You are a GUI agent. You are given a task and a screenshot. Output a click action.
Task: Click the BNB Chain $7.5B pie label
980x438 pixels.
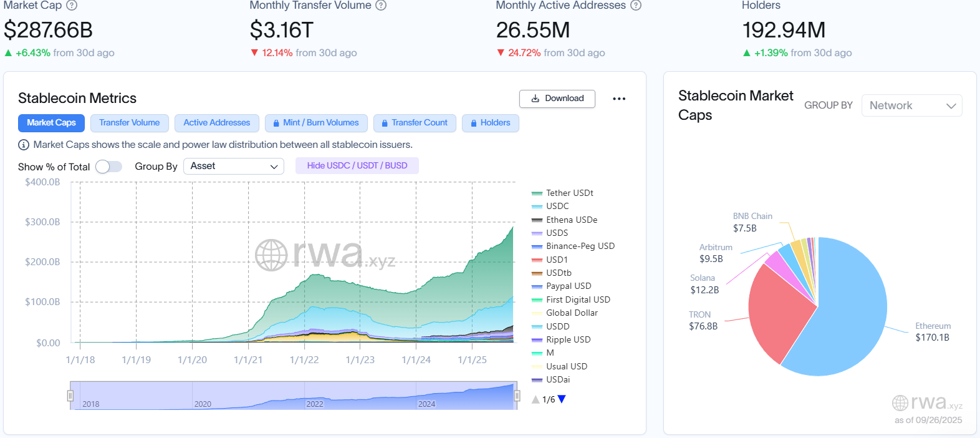click(x=752, y=222)
